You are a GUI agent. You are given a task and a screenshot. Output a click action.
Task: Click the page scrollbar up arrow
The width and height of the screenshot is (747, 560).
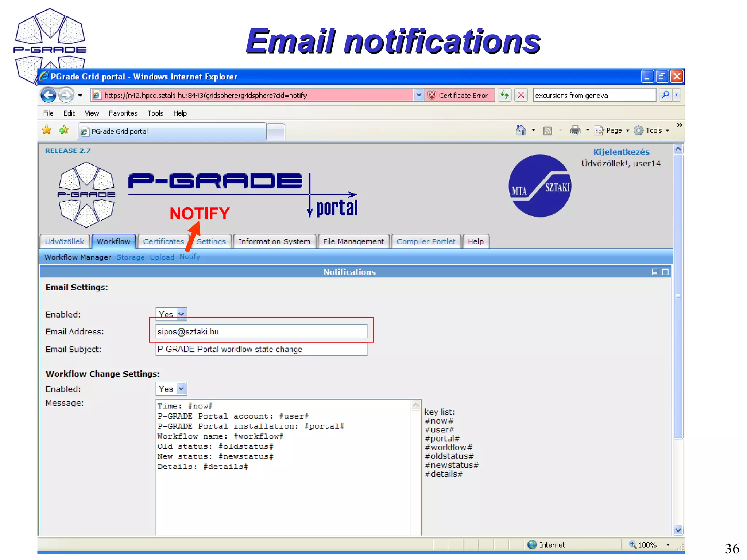point(678,149)
